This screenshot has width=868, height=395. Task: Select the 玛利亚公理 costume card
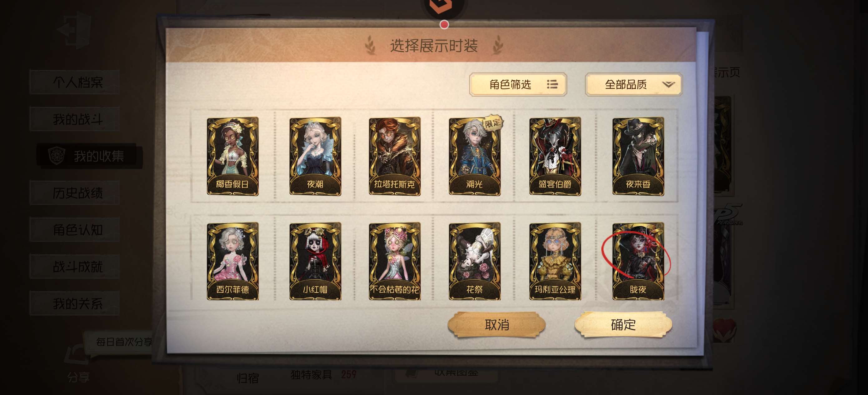[x=555, y=261]
